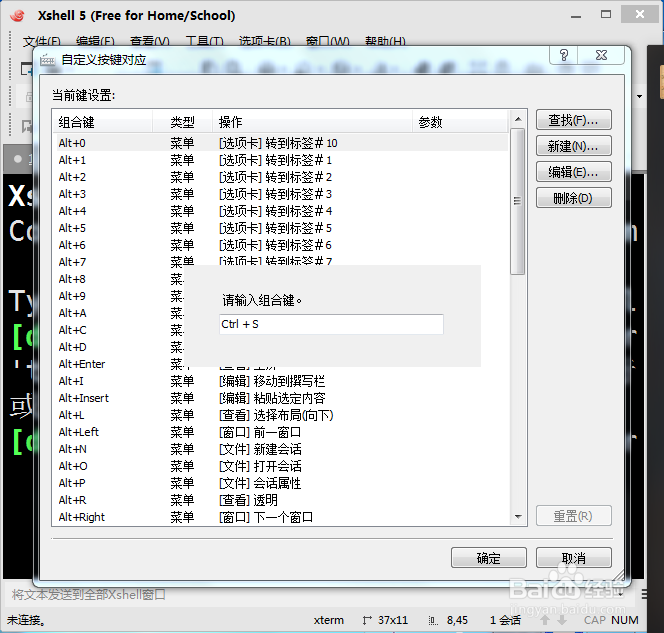Click the 查找(F)... button
The width and height of the screenshot is (664, 633).
[573, 120]
